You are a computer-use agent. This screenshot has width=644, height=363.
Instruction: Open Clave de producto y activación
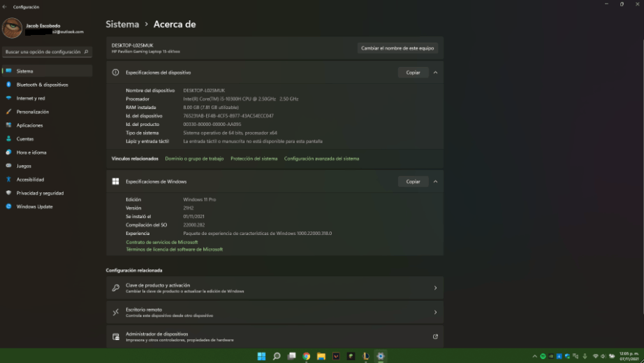pos(275,287)
